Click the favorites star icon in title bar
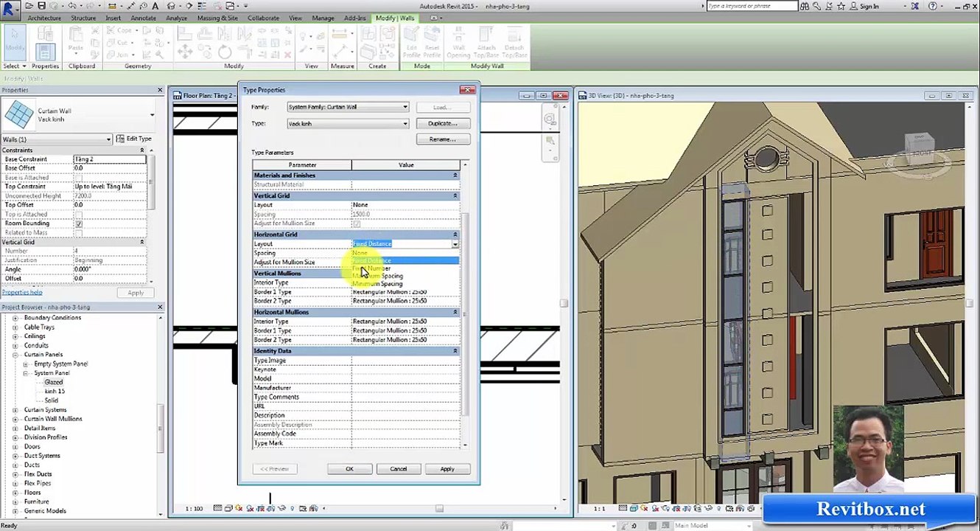The height and width of the screenshot is (531, 980). [x=841, y=6]
